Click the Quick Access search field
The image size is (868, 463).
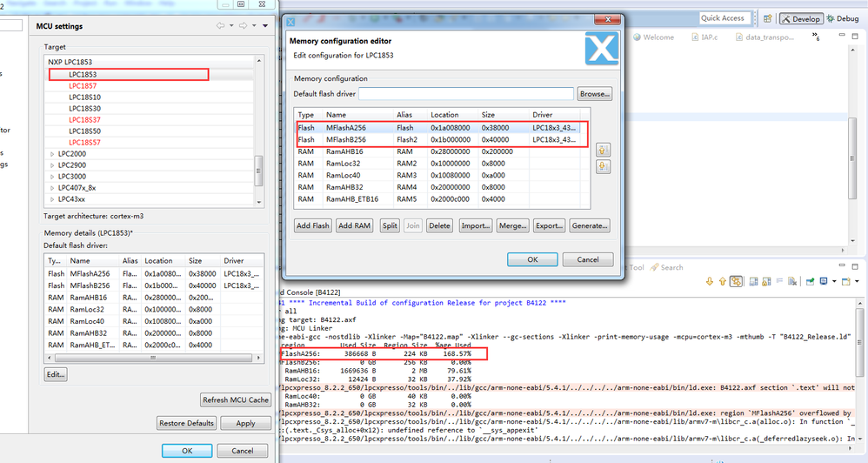(x=724, y=18)
